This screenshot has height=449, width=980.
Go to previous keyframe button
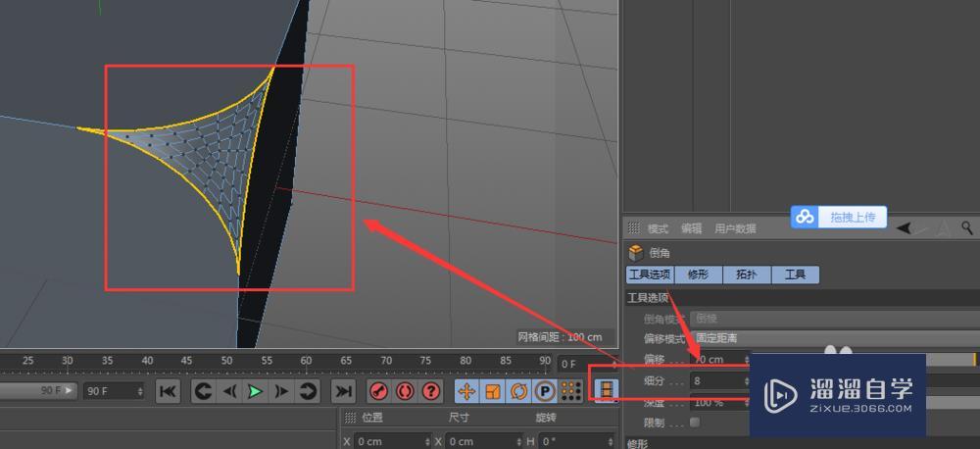coord(203,391)
